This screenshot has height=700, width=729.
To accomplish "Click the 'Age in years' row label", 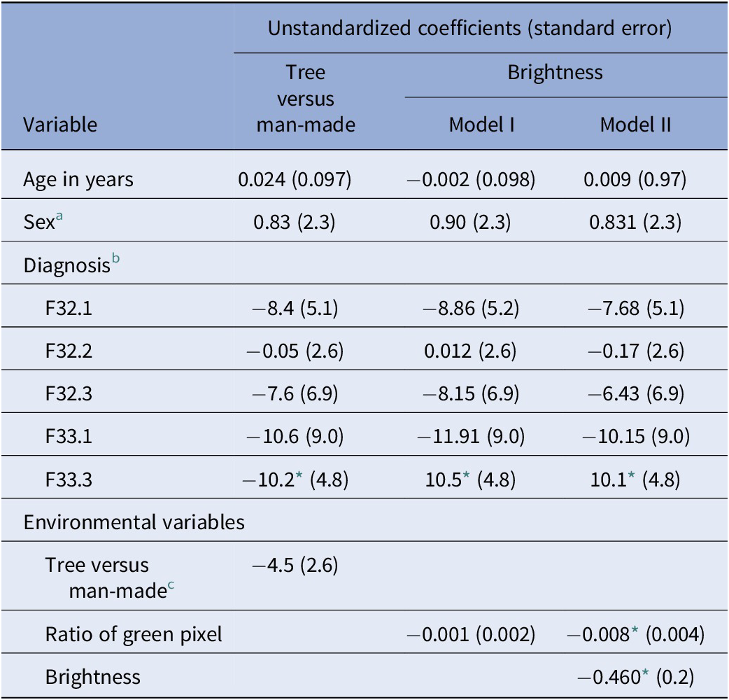I will (x=78, y=180).
